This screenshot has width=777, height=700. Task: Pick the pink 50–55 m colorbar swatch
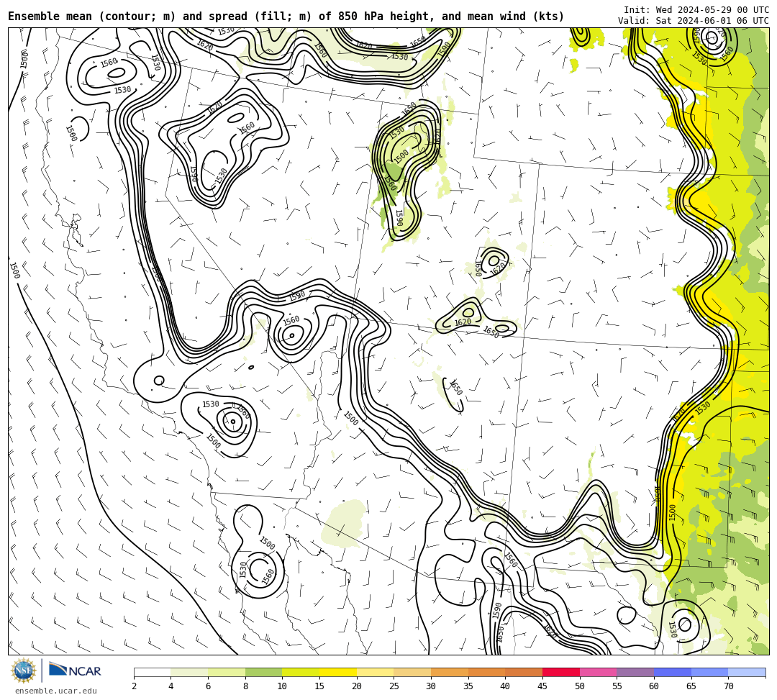[x=598, y=672]
